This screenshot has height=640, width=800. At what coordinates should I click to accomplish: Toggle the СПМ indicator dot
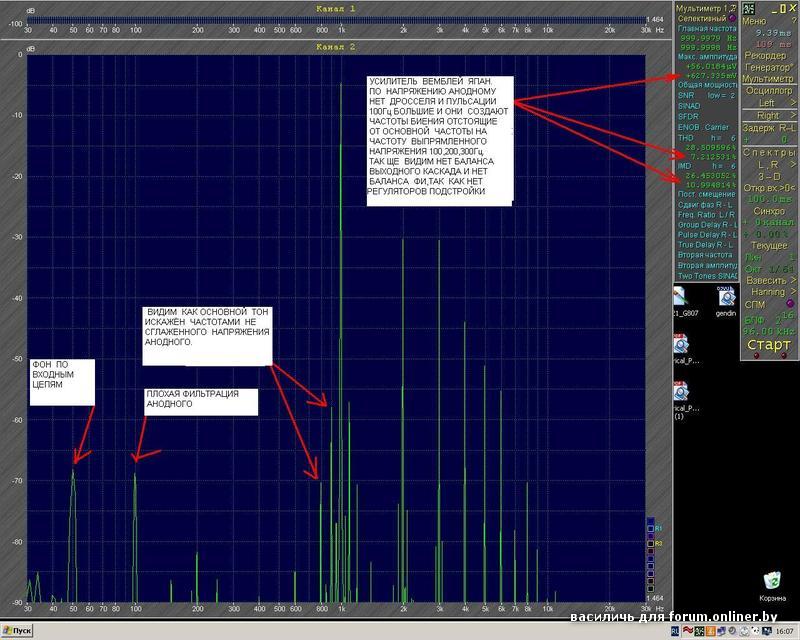click(790, 304)
